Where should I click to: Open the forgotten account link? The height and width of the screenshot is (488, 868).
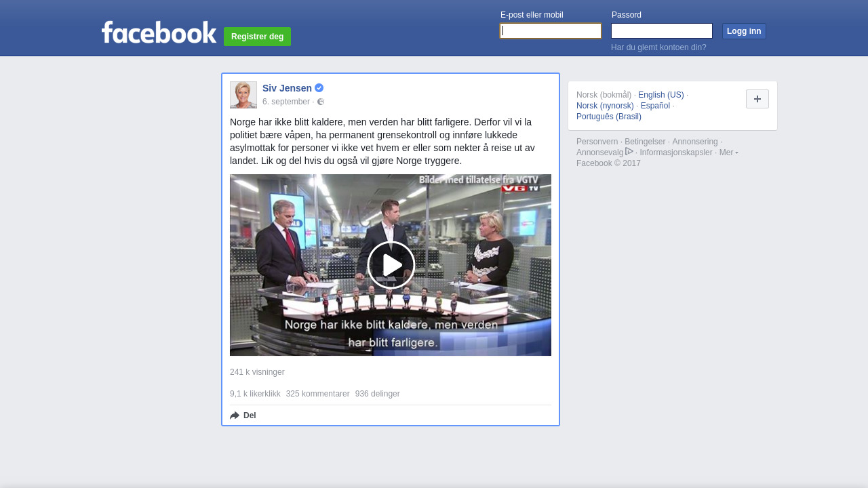click(658, 47)
